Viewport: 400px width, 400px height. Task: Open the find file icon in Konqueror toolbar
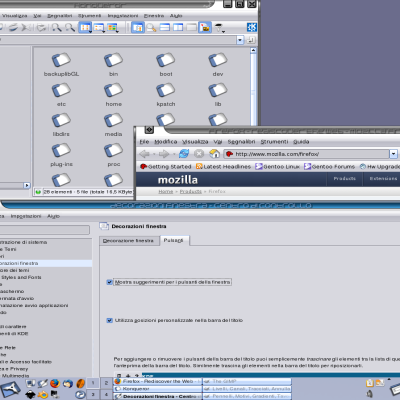151,27
